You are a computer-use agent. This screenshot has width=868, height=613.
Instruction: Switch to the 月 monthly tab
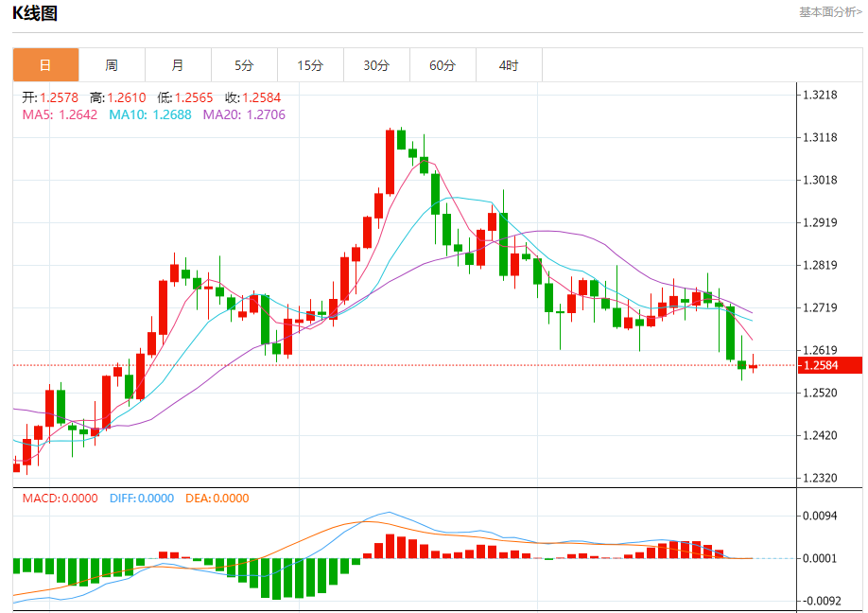pos(178,65)
